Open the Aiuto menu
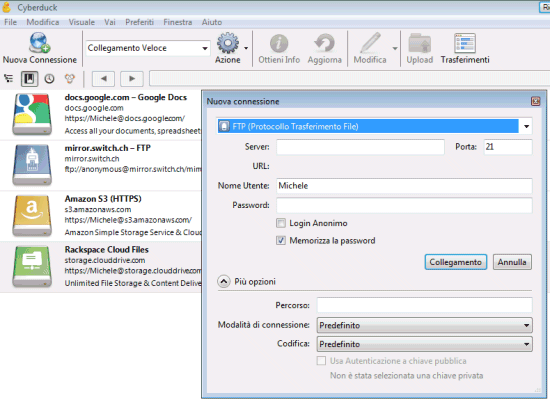Screen dimensions: 550x409 212,22
